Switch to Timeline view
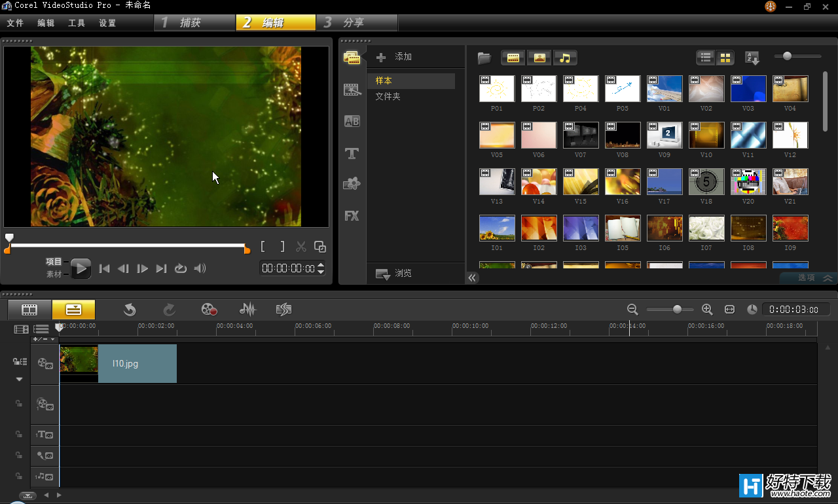 tap(73, 310)
